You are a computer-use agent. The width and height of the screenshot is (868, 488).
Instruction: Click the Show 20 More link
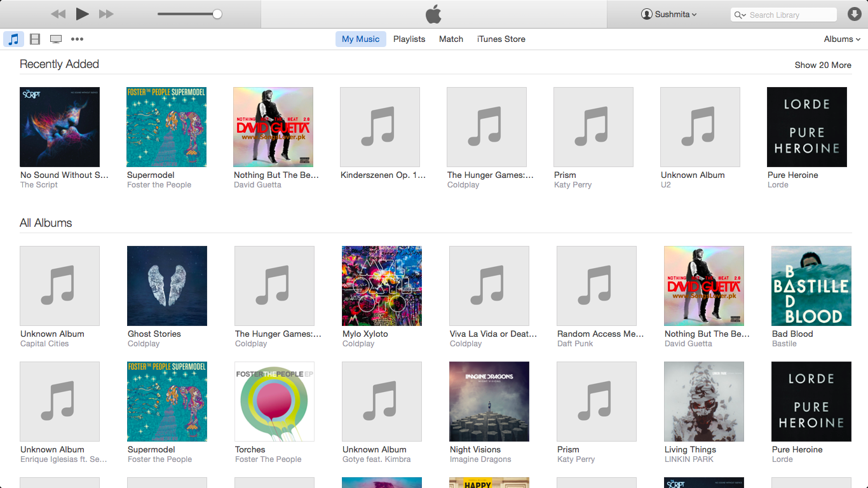[823, 65]
